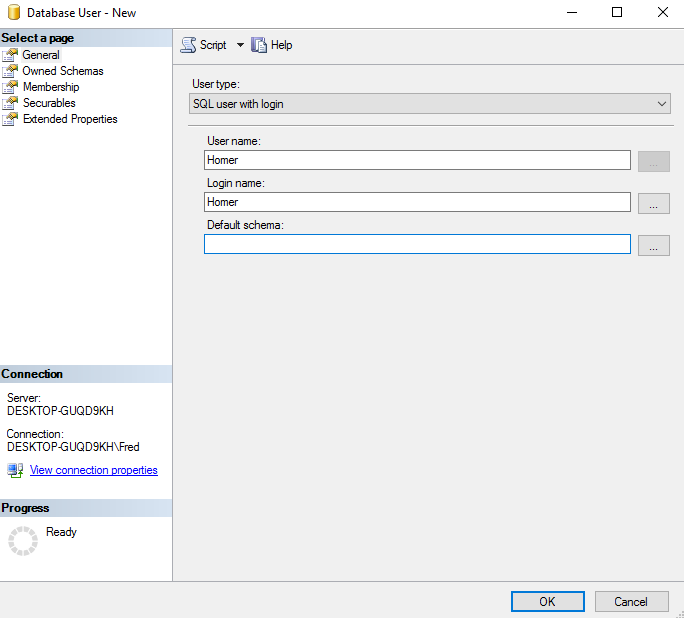The height and width of the screenshot is (618, 684).
Task: Go to the Extended Properties page
Action: tap(70, 119)
